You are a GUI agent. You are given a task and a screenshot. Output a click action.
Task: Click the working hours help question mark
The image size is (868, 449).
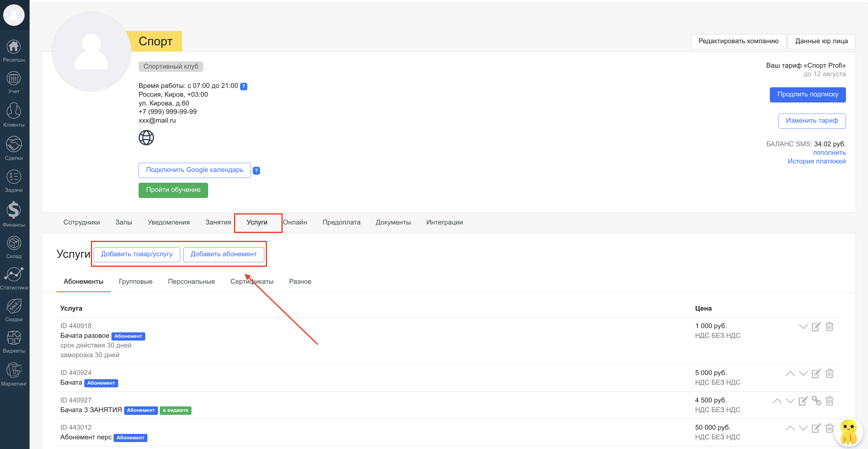pos(244,86)
